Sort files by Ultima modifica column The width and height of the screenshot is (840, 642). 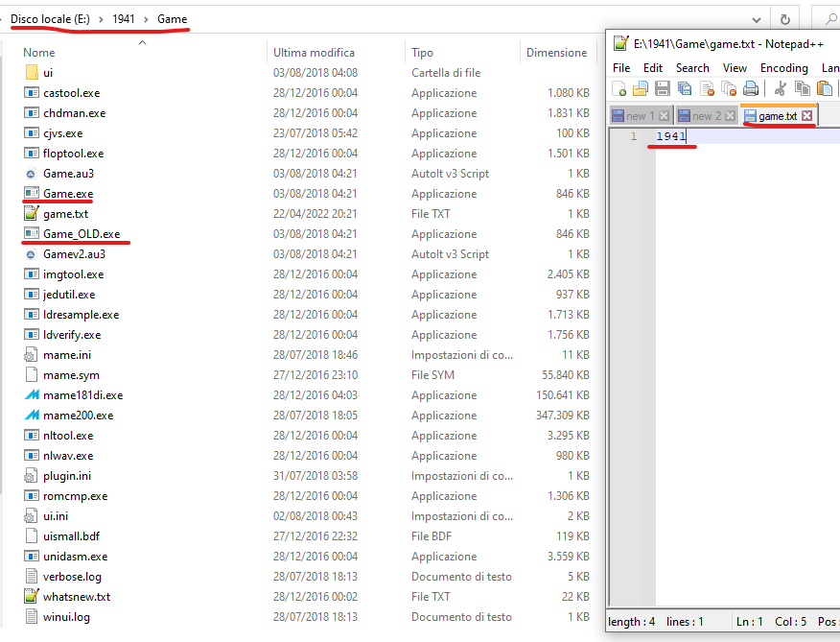(x=314, y=53)
